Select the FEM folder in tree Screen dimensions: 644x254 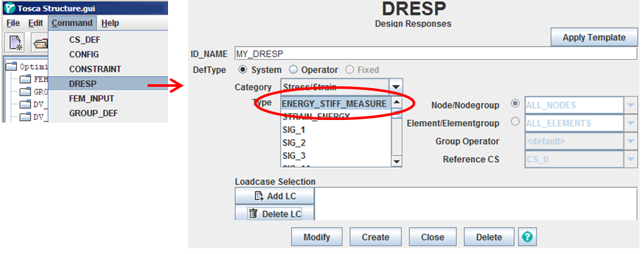(x=34, y=79)
